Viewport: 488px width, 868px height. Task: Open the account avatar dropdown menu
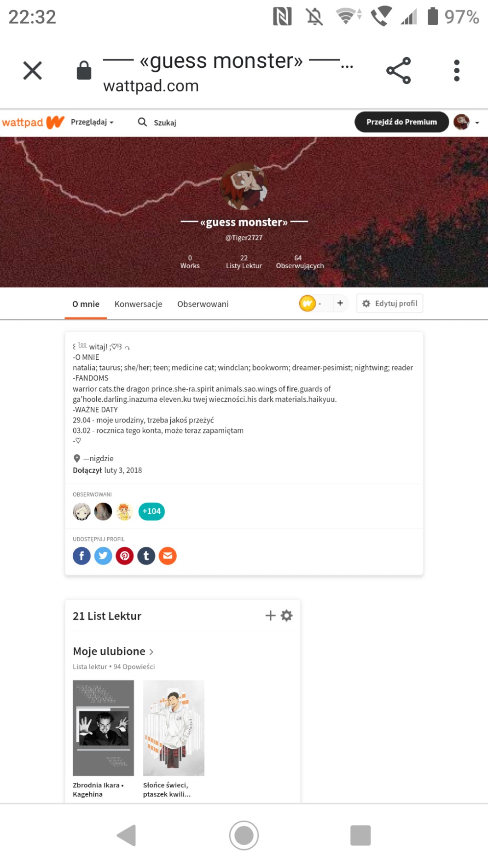tap(466, 122)
